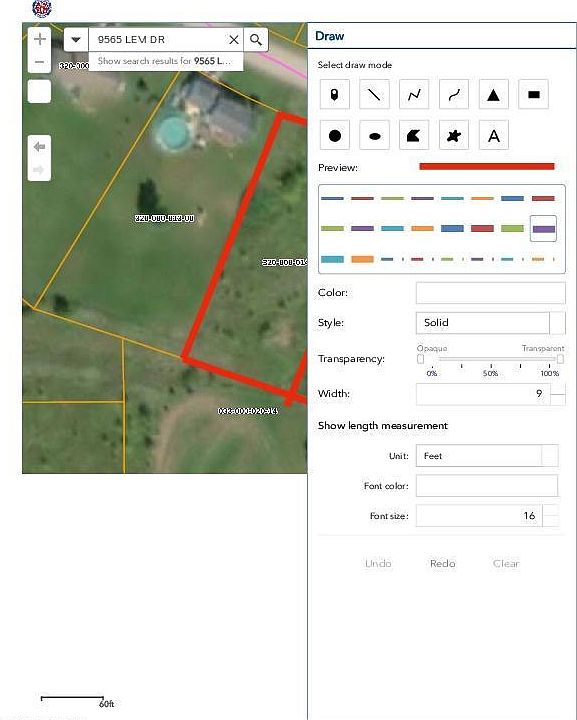The image size is (577, 720).
Task: Select the freehand polygon draw mode
Action: coord(454,135)
